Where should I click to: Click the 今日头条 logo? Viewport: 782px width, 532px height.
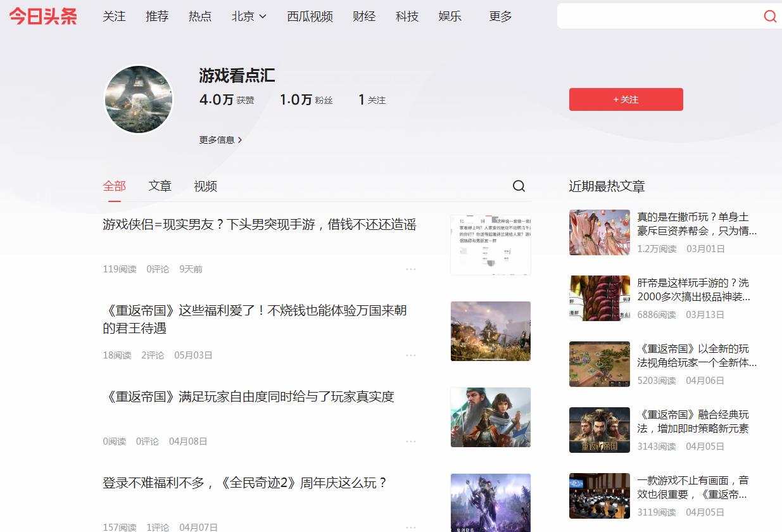pos(43,16)
